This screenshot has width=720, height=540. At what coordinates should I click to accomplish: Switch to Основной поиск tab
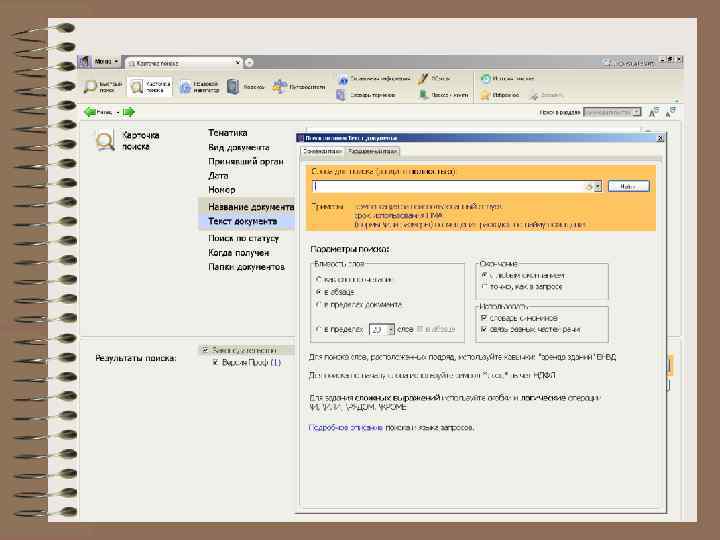(x=322, y=152)
